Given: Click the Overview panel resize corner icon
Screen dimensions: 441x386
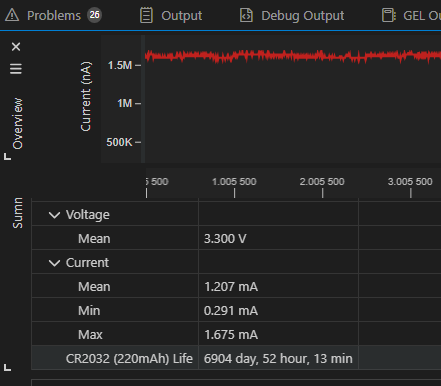Looking at the screenshot, I should [7, 156].
